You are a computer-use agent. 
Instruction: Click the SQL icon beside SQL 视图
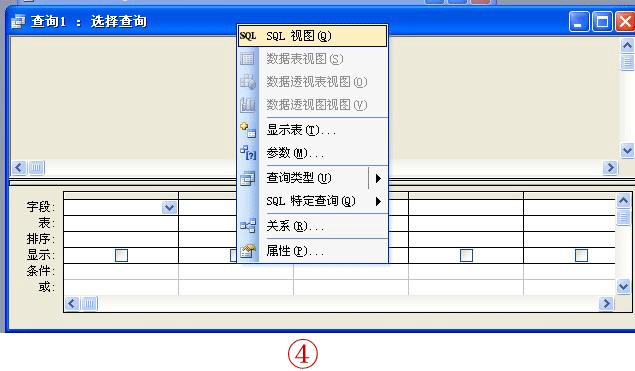[x=248, y=36]
